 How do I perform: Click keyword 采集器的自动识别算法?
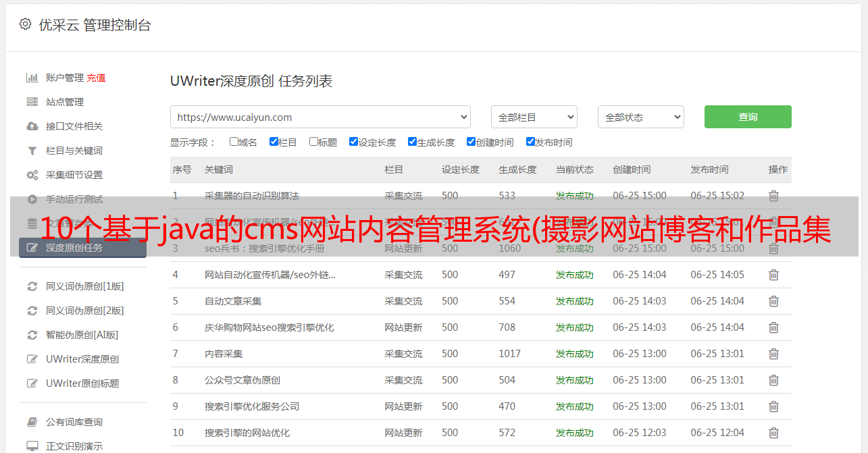(x=252, y=196)
